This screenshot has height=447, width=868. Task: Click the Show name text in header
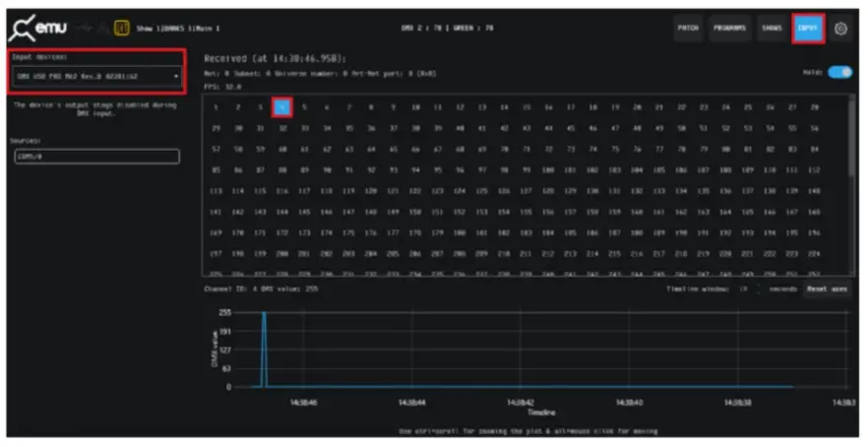(178, 29)
